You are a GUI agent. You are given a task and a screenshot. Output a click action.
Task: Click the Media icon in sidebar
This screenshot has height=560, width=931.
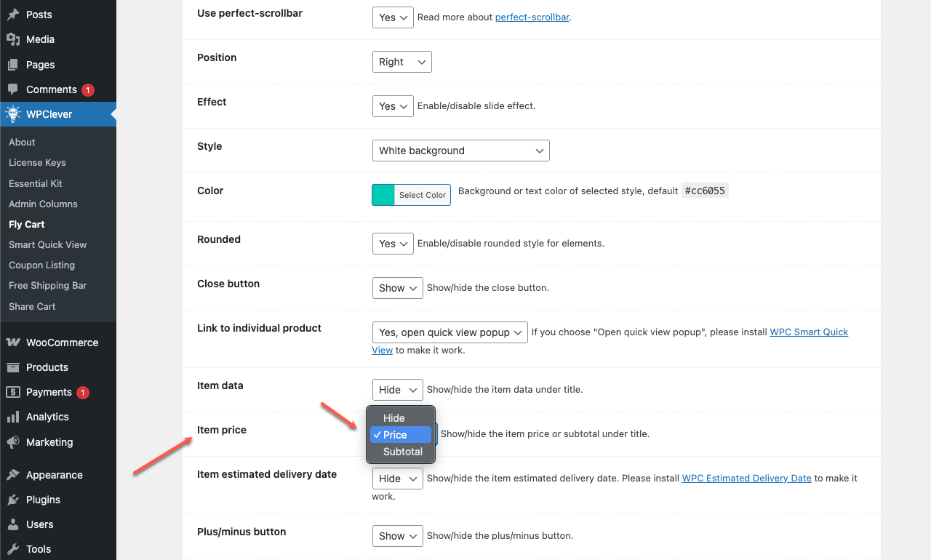tap(13, 39)
